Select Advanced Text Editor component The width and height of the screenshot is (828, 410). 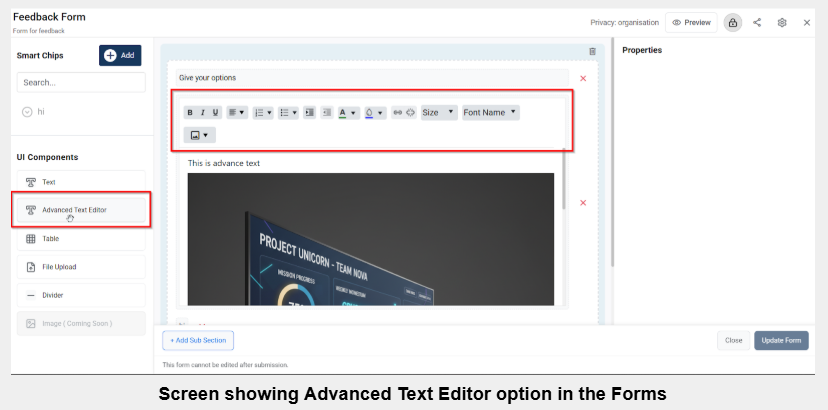pos(81,210)
